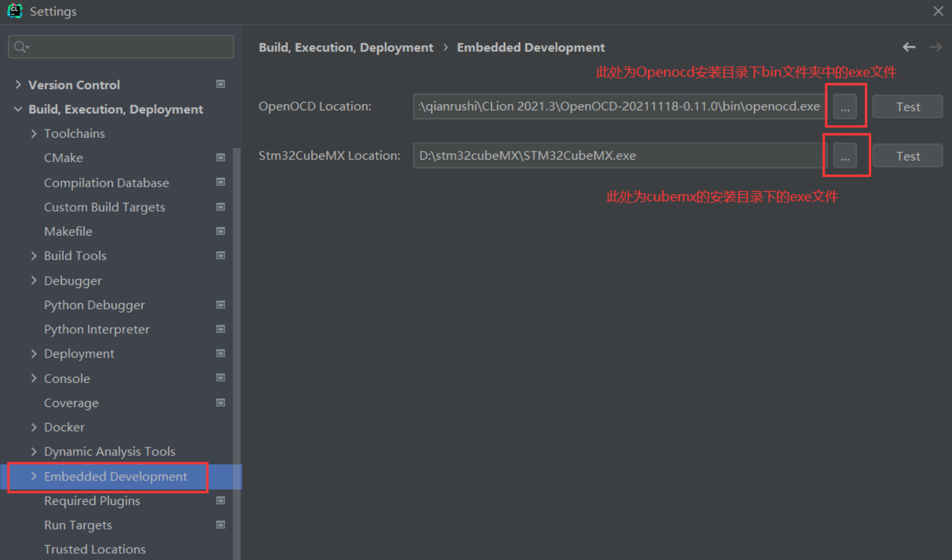952x560 pixels.
Task: Select the Python Interpreter entry
Action: (x=97, y=329)
